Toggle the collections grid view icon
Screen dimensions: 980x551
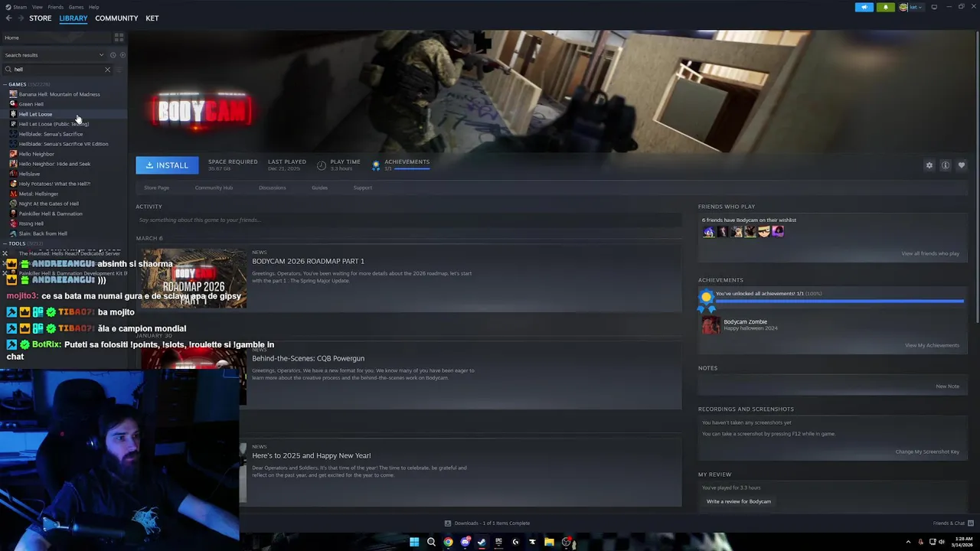(119, 37)
